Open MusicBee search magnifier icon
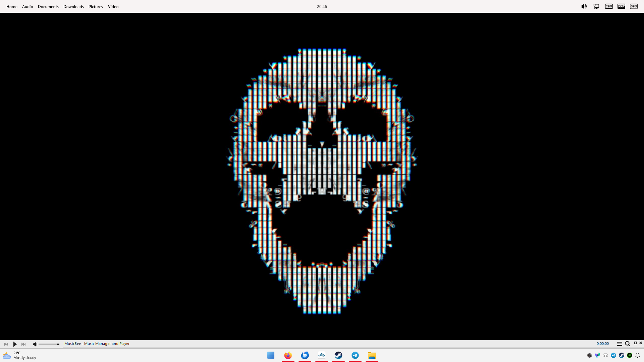The width and height of the screenshot is (644, 362). 627,344
